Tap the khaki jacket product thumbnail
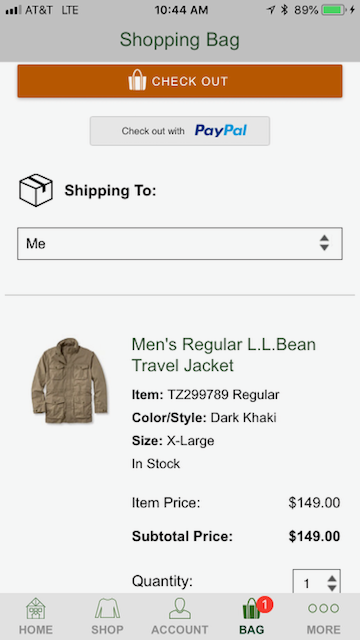 pos(69,381)
